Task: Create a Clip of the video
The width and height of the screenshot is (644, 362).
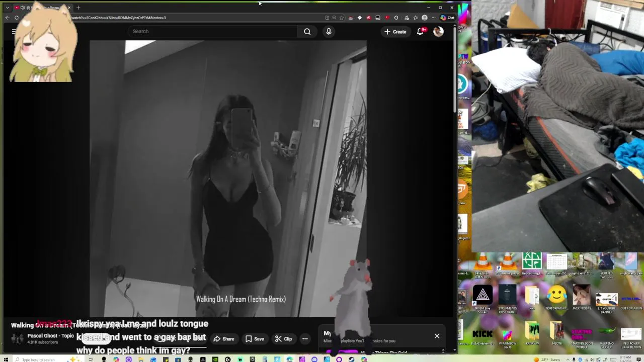Action: (283, 339)
